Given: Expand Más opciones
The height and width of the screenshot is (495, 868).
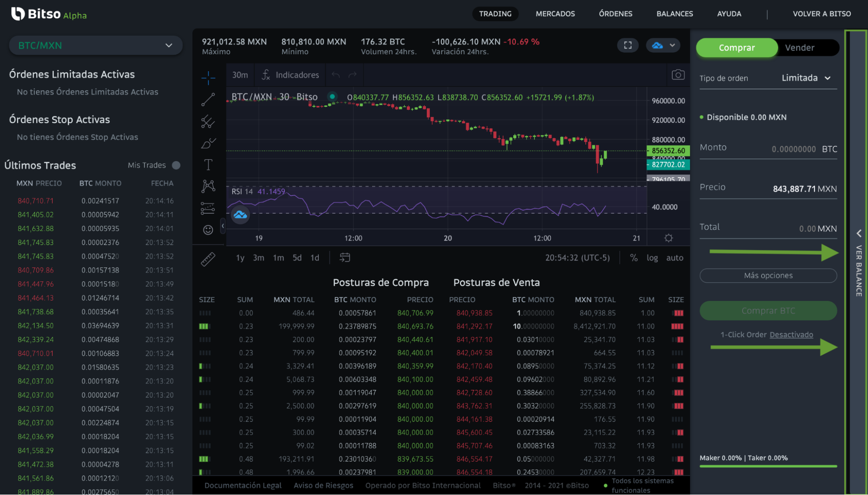Looking at the screenshot, I should [768, 275].
